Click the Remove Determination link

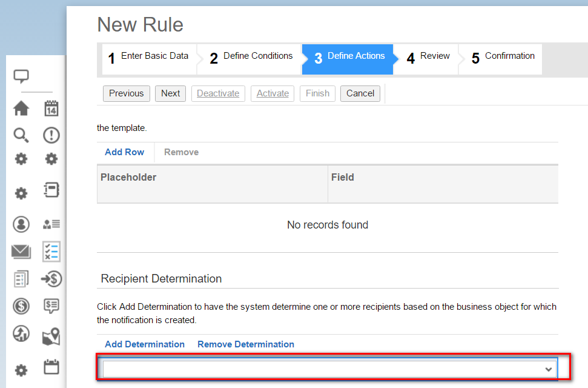(246, 344)
